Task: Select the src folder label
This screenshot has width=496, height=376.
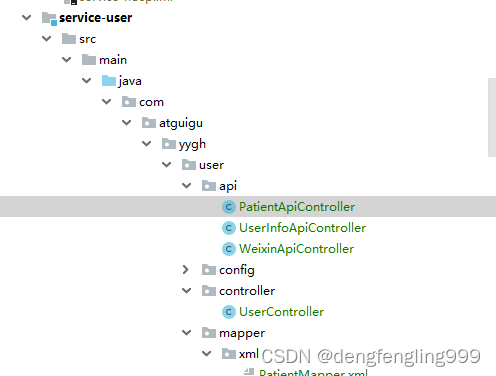Action: pos(88,39)
